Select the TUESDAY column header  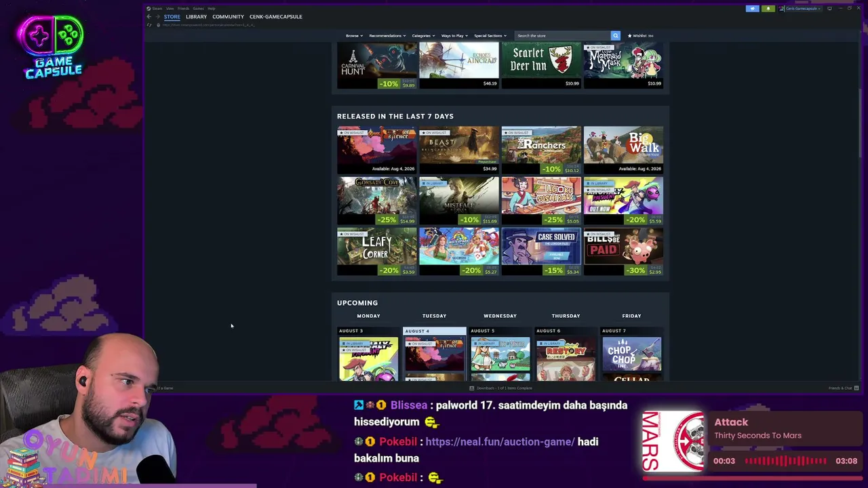tap(434, 316)
